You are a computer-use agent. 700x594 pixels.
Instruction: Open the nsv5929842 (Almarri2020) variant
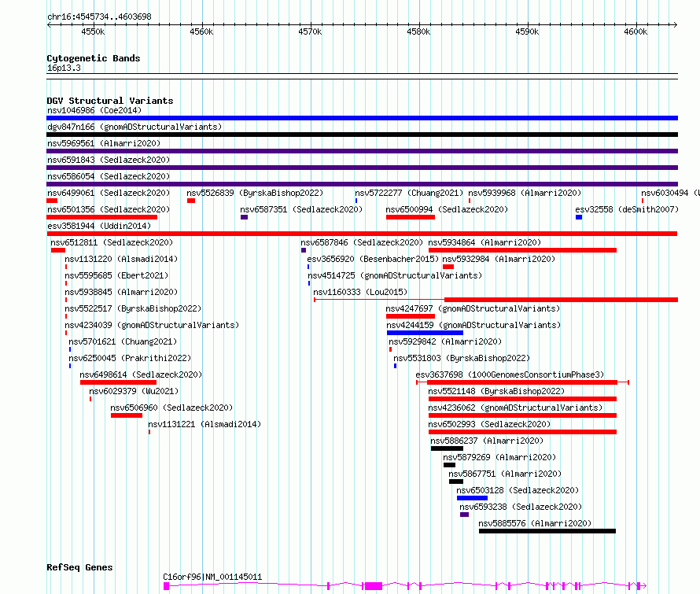pos(445,341)
